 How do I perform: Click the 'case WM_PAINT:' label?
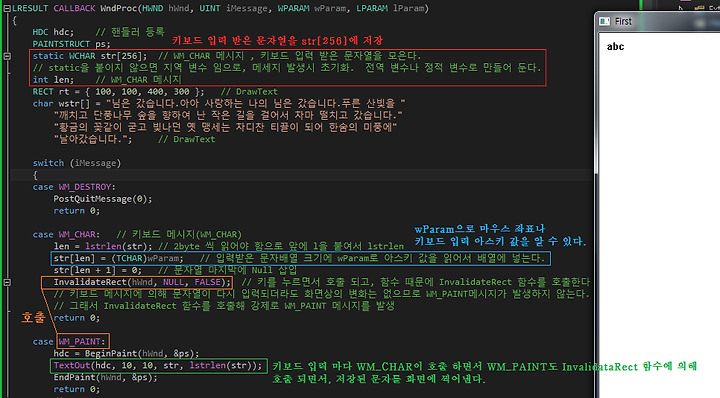click(69, 342)
